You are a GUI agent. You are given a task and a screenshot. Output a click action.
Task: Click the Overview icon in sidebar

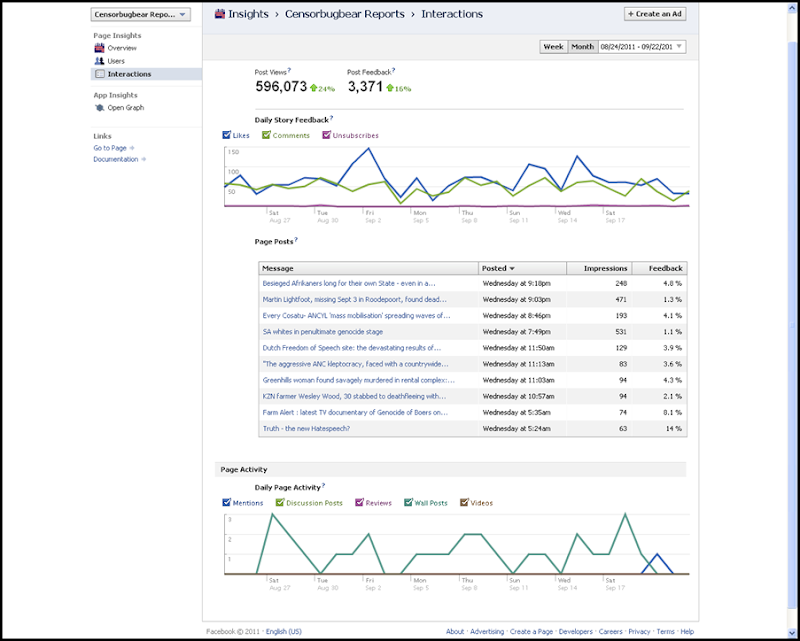pyautogui.click(x=99, y=48)
